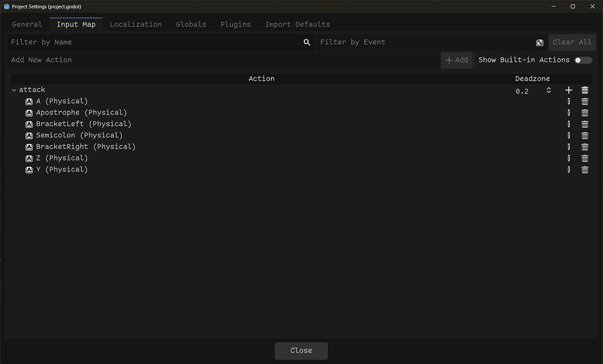
Task: Remove the BracketLeft (Physical) event
Action: (x=585, y=124)
